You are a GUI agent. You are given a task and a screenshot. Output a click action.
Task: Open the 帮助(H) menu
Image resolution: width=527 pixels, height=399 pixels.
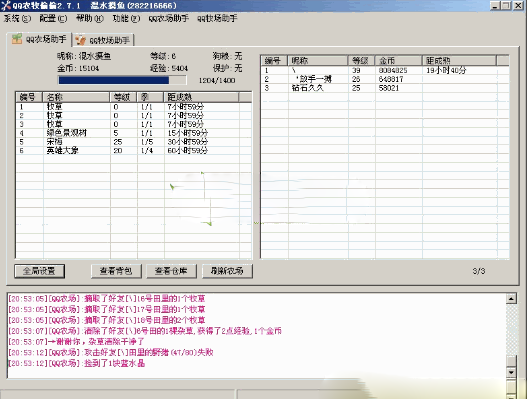click(90, 18)
